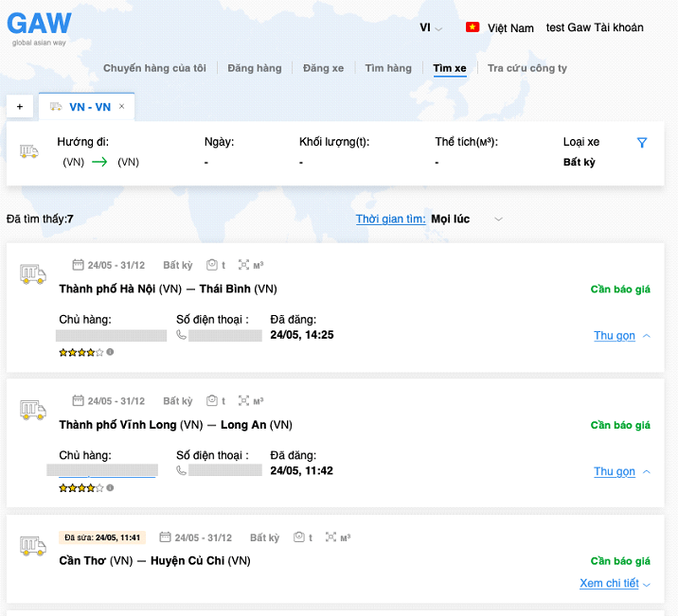The image size is (678, 616).
Task: Click the GAW logo
Action: (x=41, y=23)
